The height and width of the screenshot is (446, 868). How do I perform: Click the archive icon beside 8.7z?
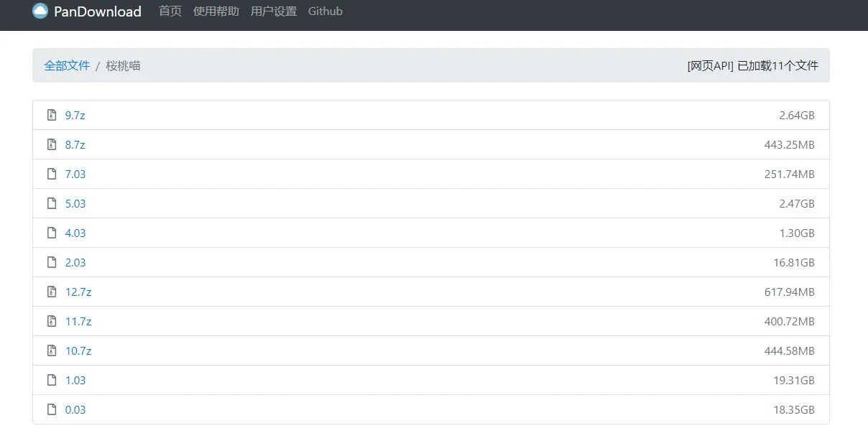click(52, 144)
